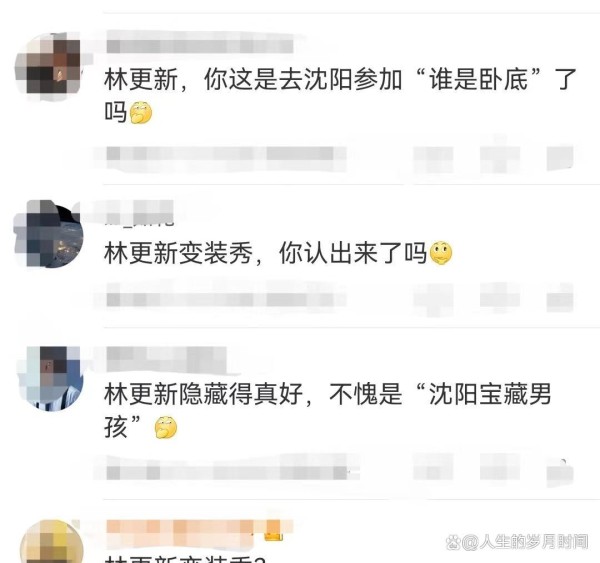The image size is (600, 563).
Task: Click the thinking emoji after 沈阳宝藏男孩
Action: (166, 427)
